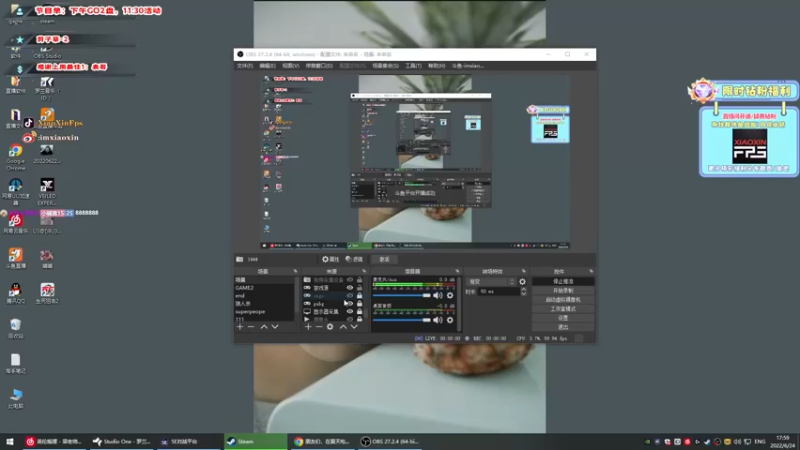800x450 pixels.
Task: Enable Studio Mode button
Action: [563, 309]
